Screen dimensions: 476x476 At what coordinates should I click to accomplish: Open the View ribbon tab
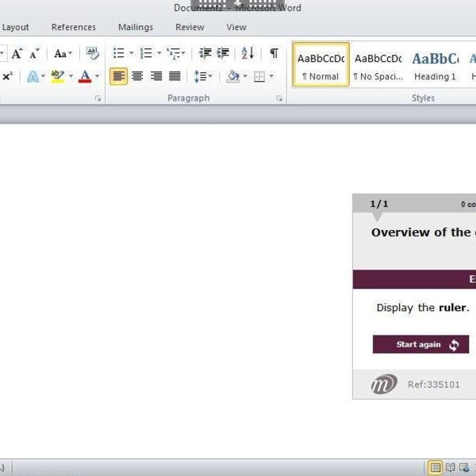(236, 27)
